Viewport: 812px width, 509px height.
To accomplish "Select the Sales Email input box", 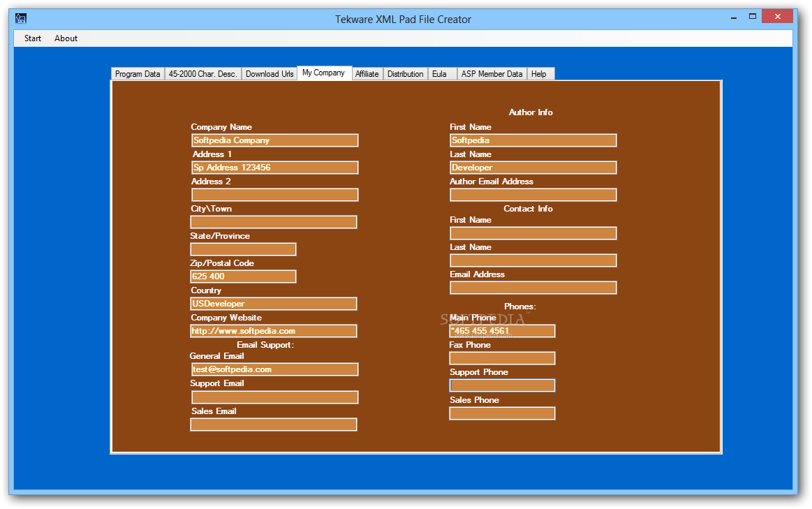I will [x=274, y=425].
